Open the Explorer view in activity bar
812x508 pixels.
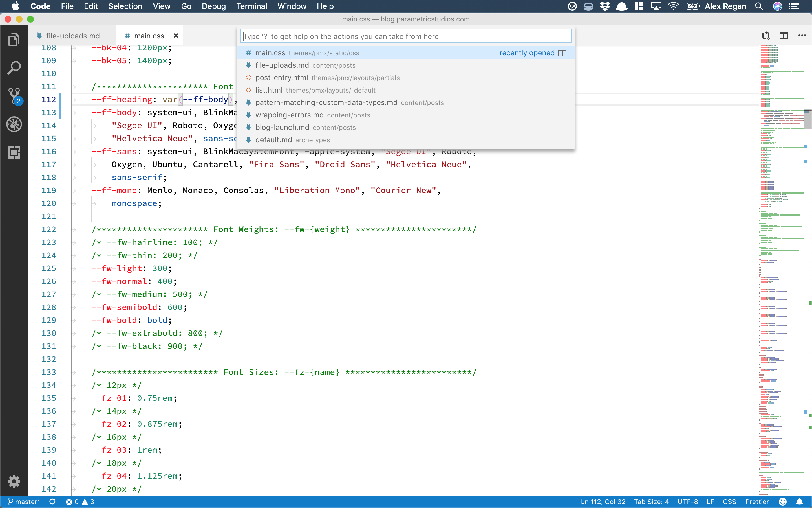click(14, 40)
